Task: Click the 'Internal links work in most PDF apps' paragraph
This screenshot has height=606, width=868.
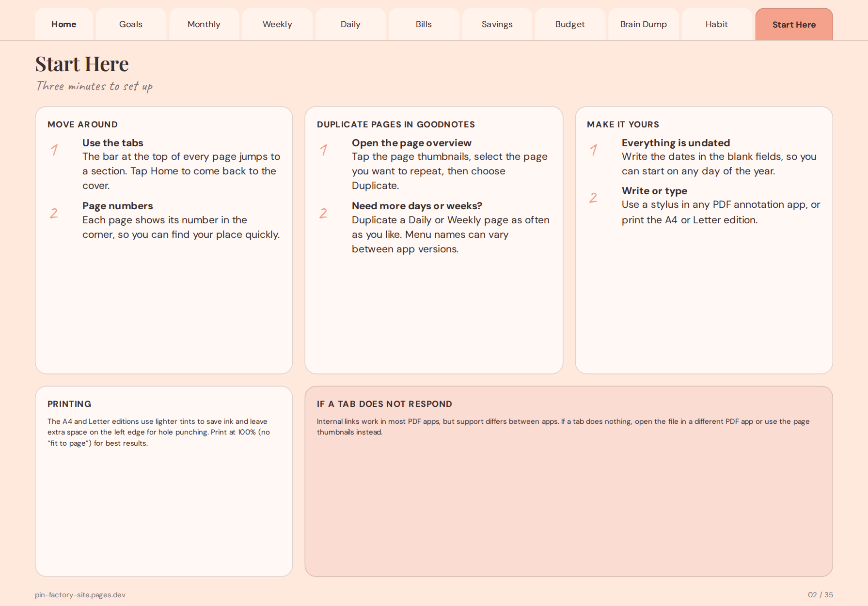Action: click(563, 427)
